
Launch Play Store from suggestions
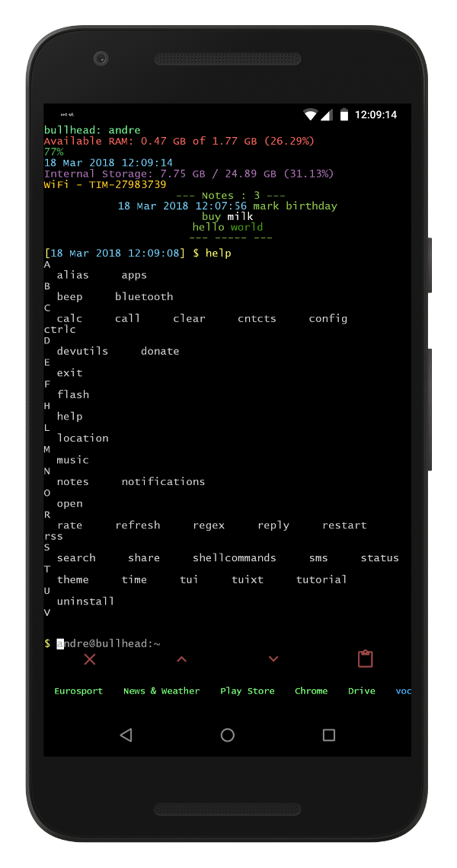pyautogui.click(x=247, y=691)
